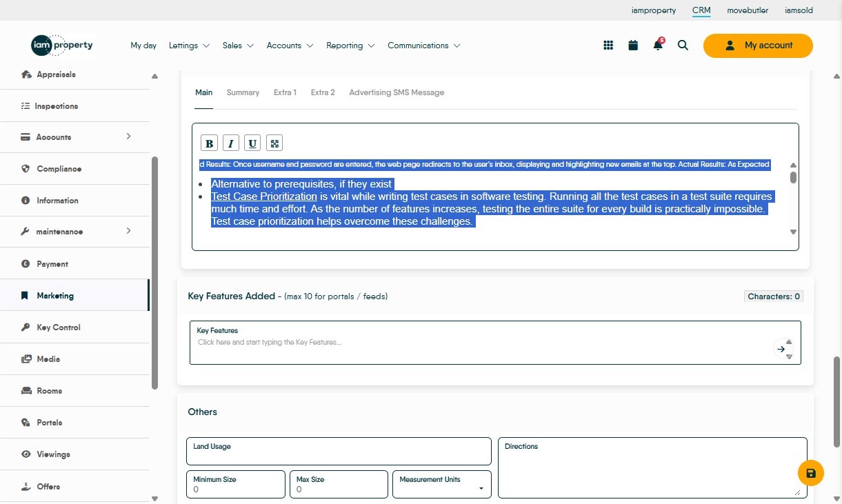Toggle Italic formatting in editor
The image size is (842, 504).
231,143
